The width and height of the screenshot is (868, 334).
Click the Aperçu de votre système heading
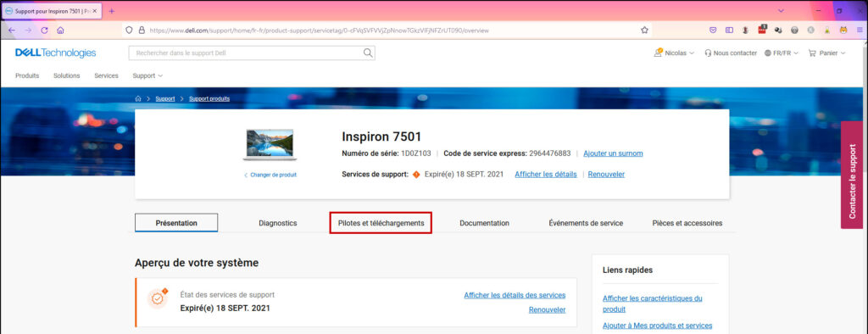pyautogui.click(x=197, y=263)
